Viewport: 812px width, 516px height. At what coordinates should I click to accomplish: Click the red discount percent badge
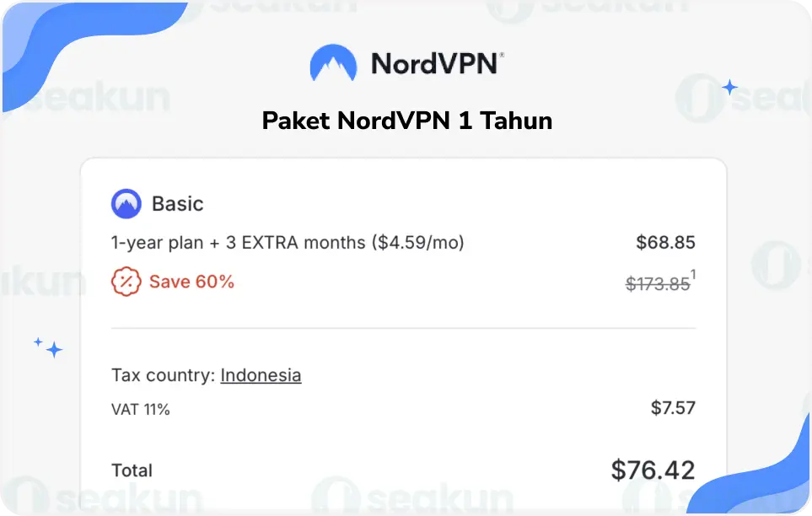pyautogui.click(x=125, y=282)
